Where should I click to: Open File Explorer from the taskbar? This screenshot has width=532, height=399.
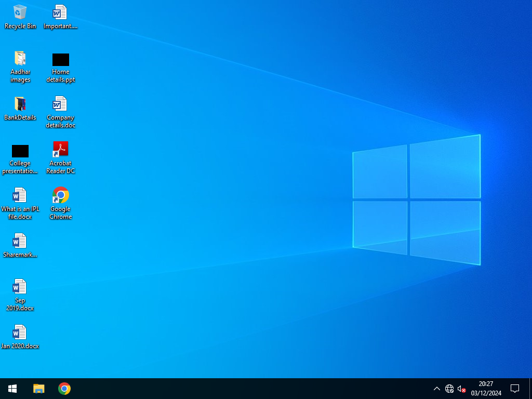pos(39,389)
